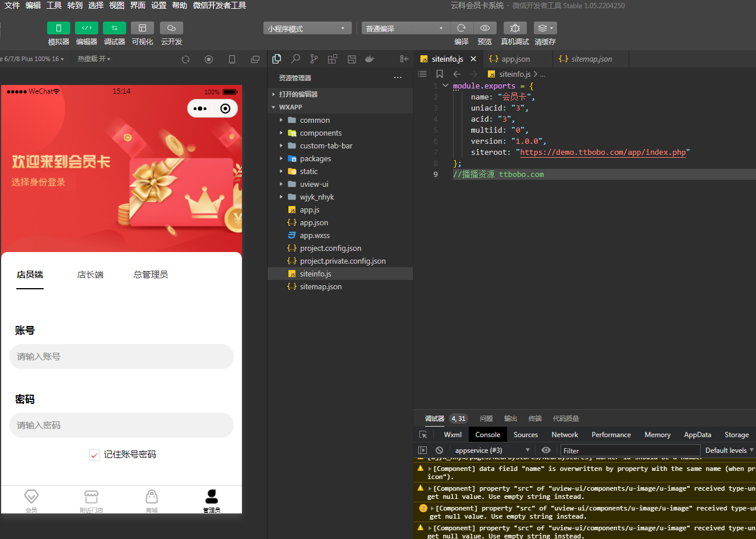Open the Explorer files icon
Screen dimensions: 756x539
coord(277,59)
